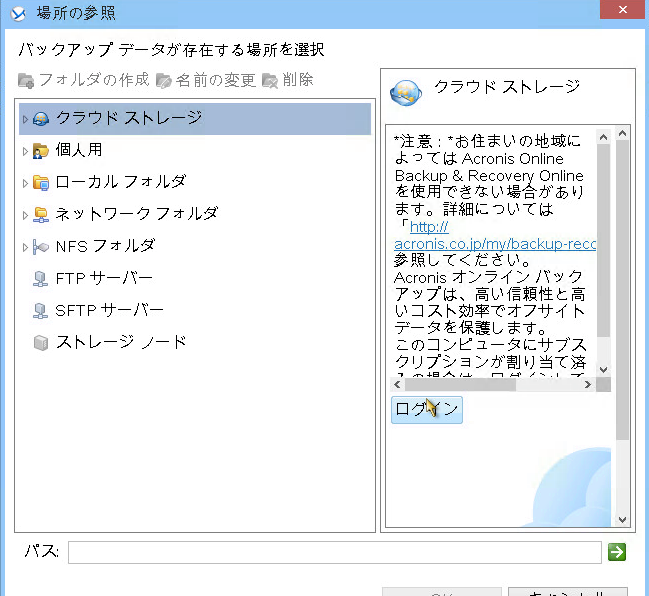Expand the 個人用 tree node
The width and height of the screenshot is (649, 596).
tap(25, 151)
